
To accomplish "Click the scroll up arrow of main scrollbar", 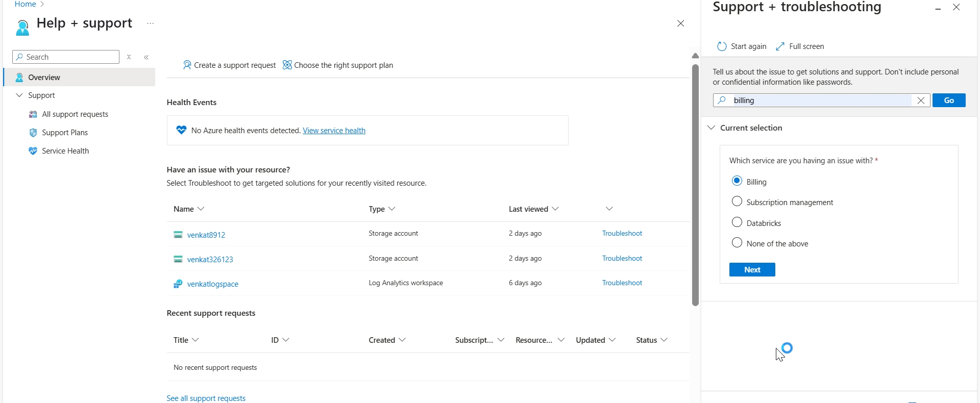I will (x=695, y=56).
